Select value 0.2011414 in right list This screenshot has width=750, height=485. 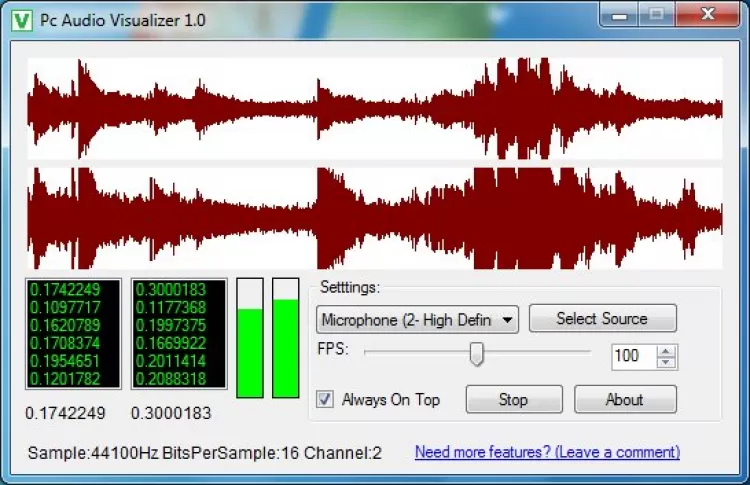point(171,361)
